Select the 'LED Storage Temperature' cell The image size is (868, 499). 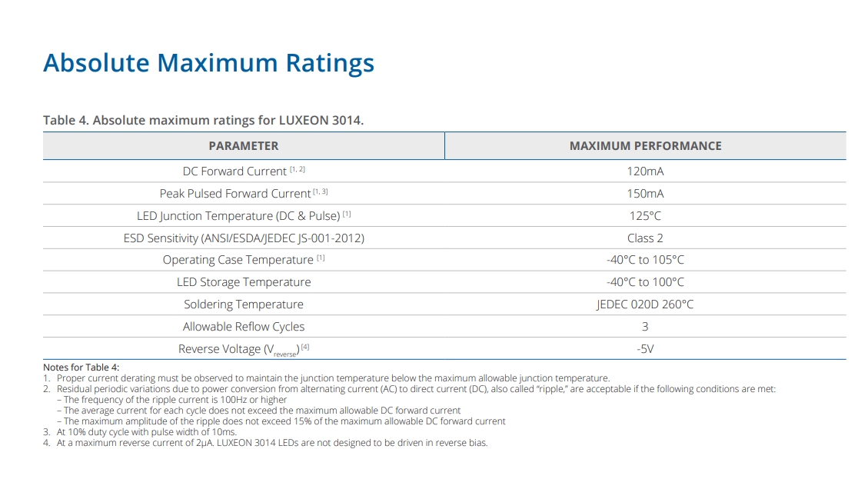(x=244, y=282)
